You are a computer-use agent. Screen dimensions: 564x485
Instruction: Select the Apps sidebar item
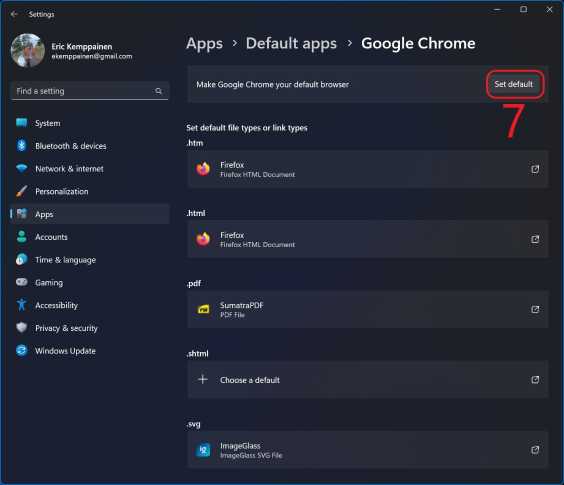coord(90,214)
